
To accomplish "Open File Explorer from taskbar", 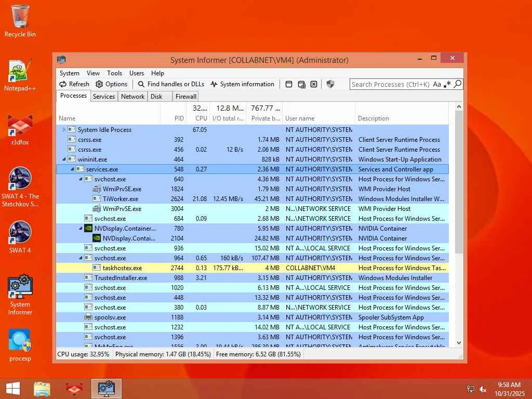I will point(42,389).
